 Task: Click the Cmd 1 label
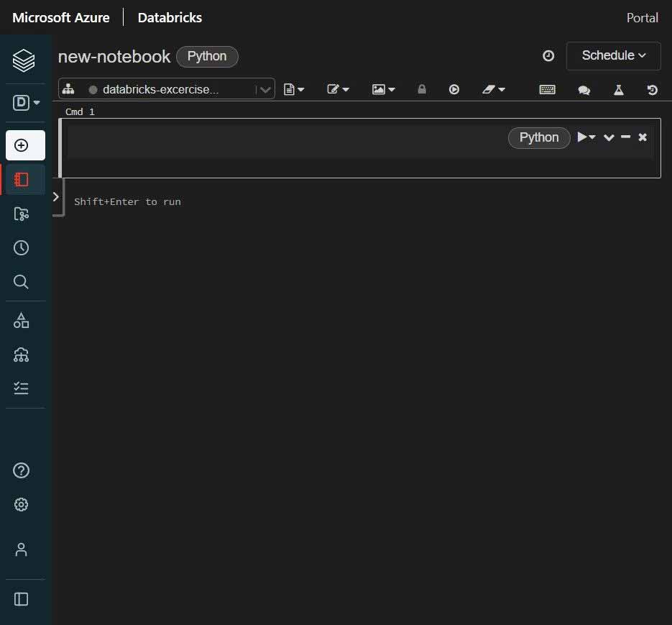(80, 112)
